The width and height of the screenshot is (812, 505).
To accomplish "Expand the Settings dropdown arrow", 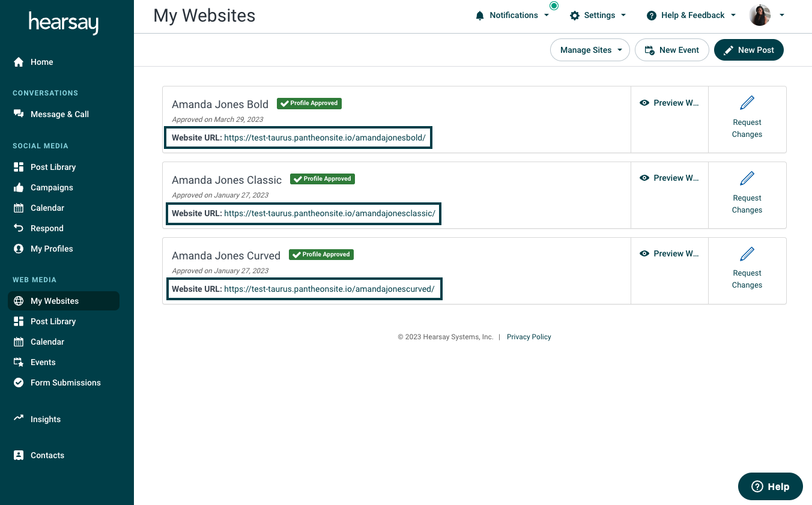I will (x=623, y=16).
